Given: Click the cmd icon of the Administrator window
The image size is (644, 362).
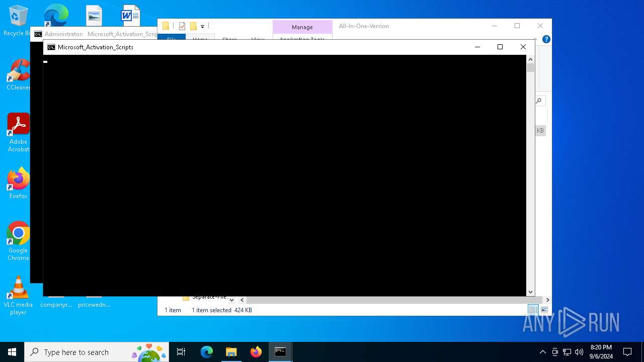Looking at the screenshot, I should click(x=38, y=34).
